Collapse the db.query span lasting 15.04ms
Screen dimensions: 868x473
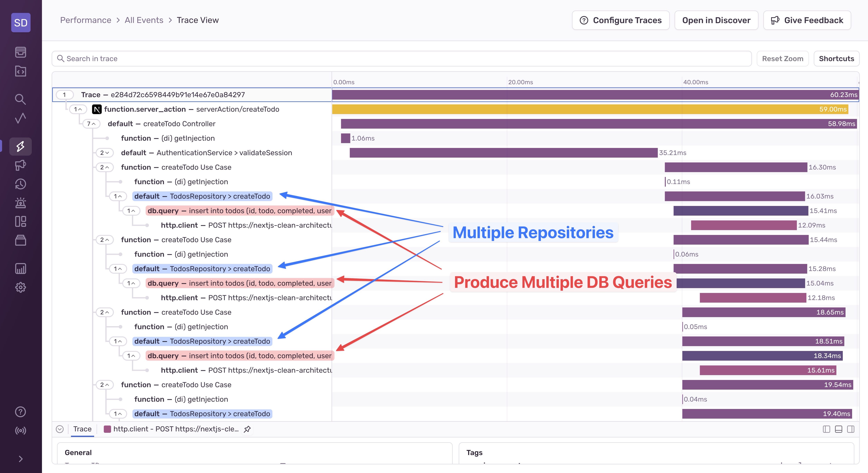click(x=131, y=283)
